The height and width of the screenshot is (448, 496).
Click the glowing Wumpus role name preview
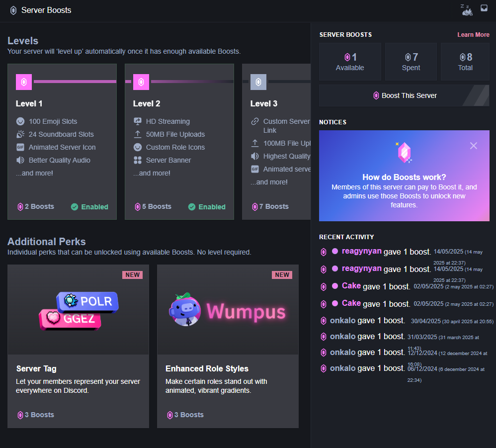tap(246, 311)
